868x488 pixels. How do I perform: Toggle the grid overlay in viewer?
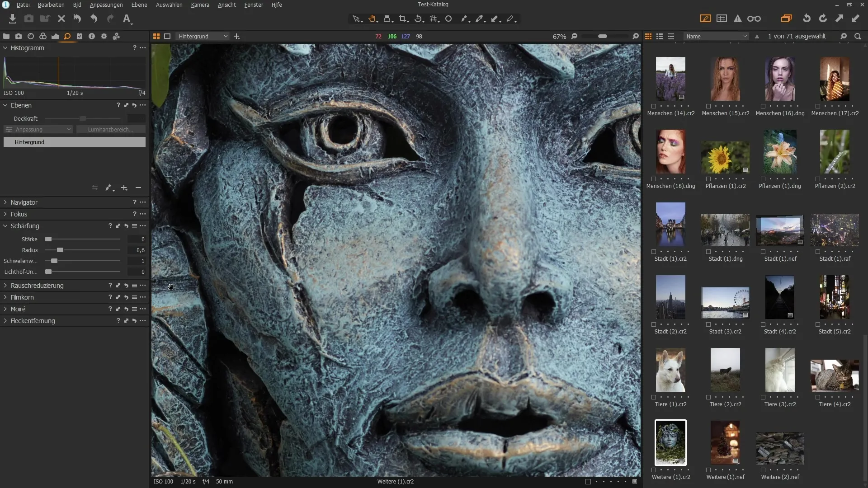tap(722, 19)
